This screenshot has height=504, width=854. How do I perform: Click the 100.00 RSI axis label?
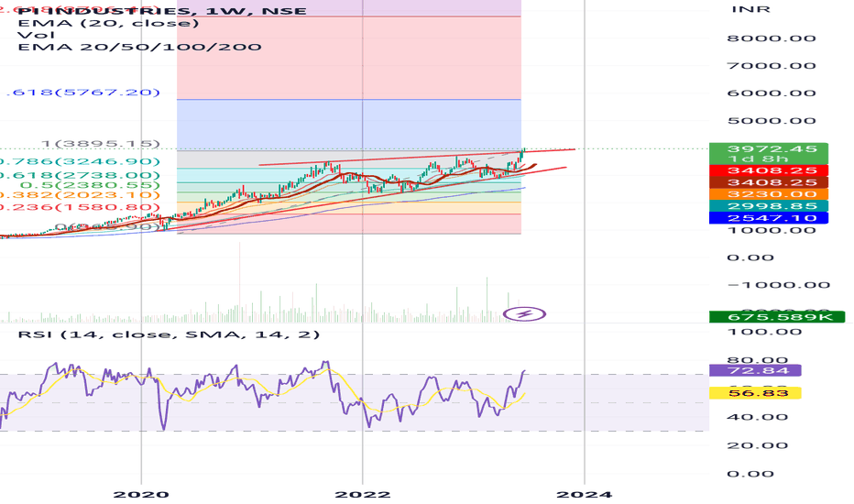click(765, 332)
